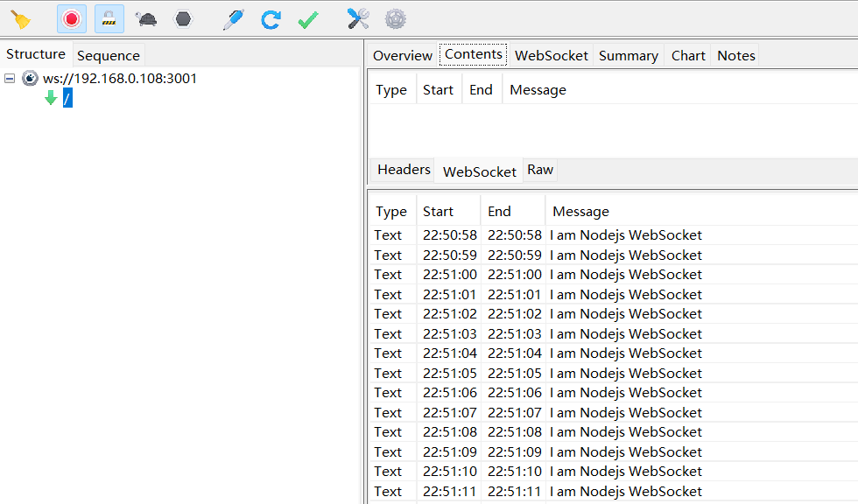
Task: Enable breakpoints using the hexagon icon
Action: pyautogui.click(x=183, y=19)
